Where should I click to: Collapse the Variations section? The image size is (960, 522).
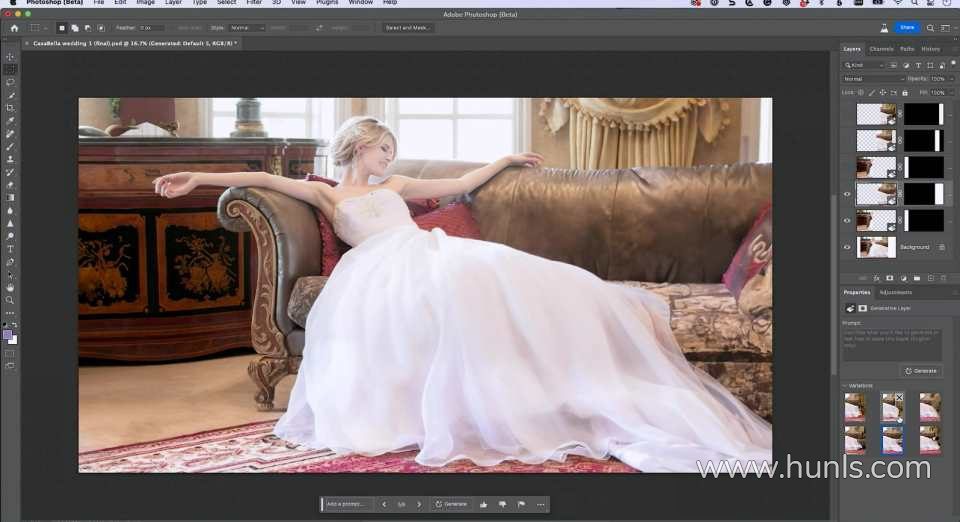(844, 385)
